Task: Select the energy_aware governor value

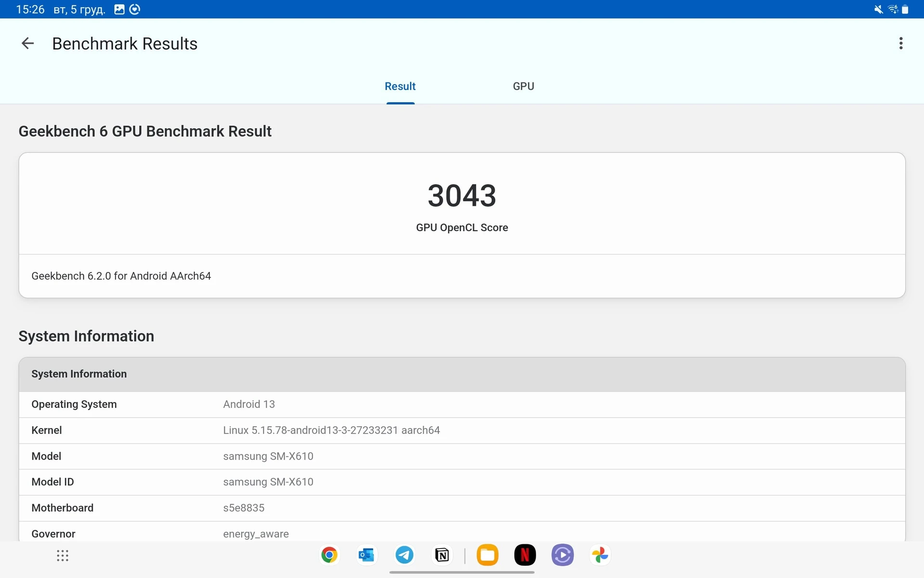Action: pyautogui.click(x=256, y=534)
